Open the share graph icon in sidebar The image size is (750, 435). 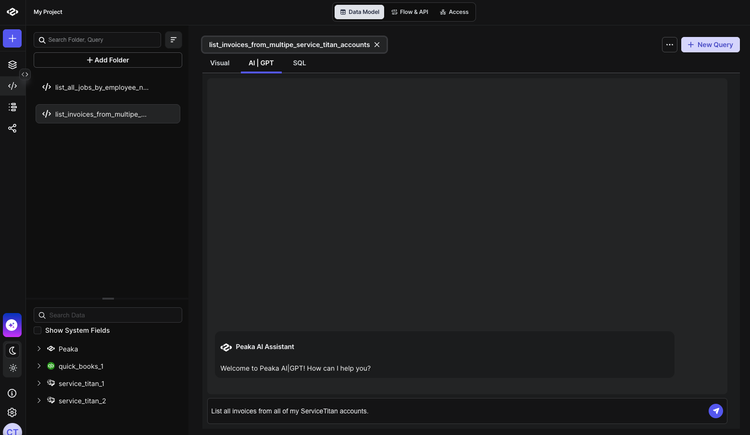tap(12, 128)
